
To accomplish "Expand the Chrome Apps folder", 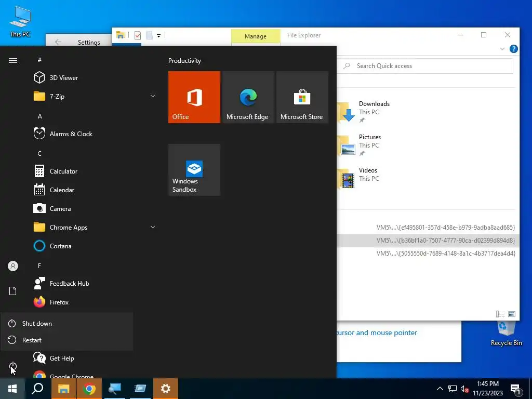I will (95, 227).
